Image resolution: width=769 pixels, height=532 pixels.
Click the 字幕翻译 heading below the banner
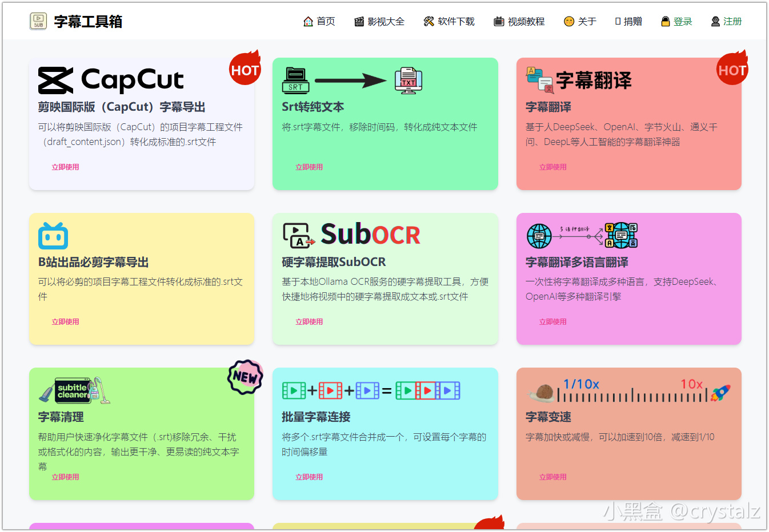click(x=548, y=107)
